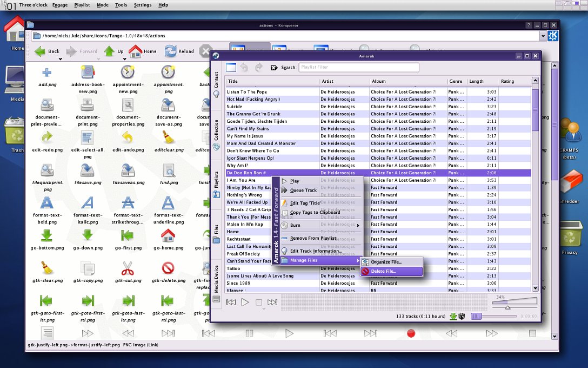The height and width of the screenshot is (368, 588).
Task: Click the clear-filter icon beside Search
Action: click(x=274, y=68)
